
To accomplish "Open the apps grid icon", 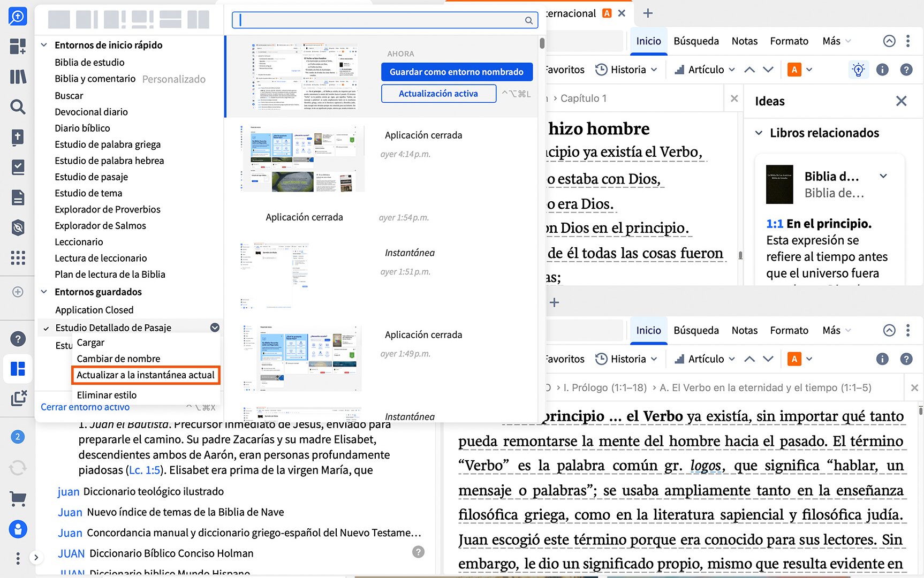I will click(18, 258).
